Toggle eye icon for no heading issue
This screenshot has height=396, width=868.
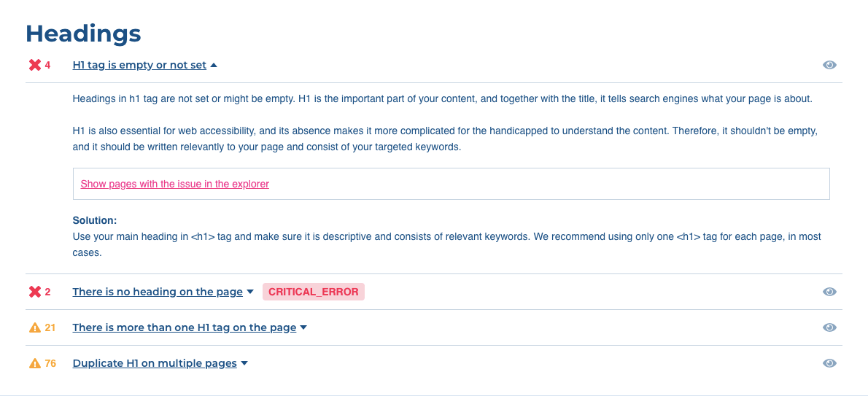point(829,292)
